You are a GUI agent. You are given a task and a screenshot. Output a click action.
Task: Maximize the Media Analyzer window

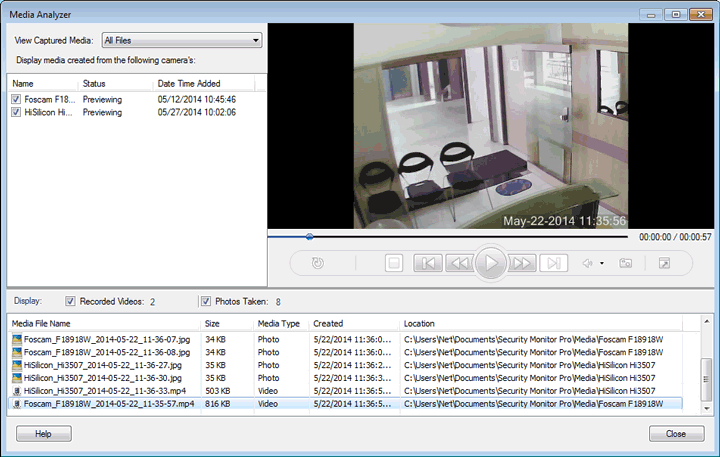point(676,15)
